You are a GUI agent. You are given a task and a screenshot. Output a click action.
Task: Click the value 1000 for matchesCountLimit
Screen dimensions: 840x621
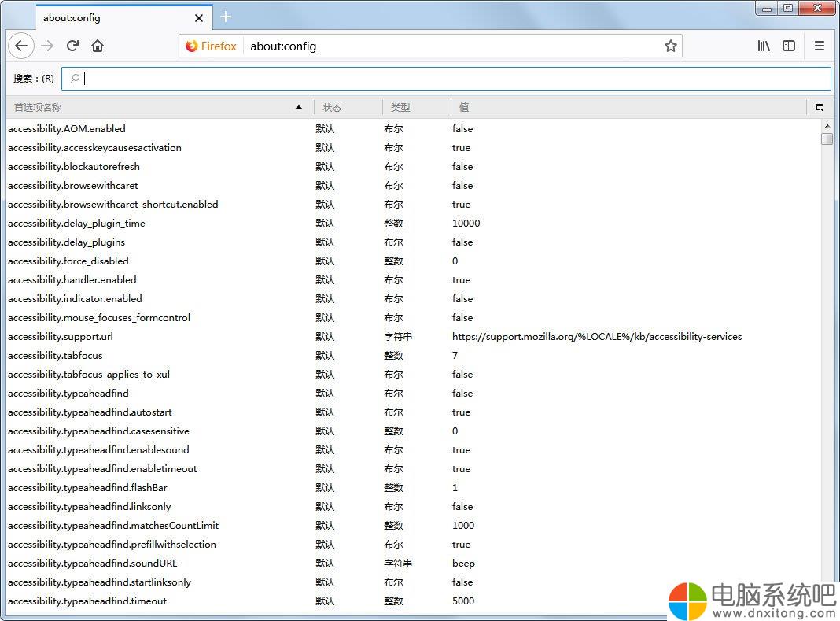(x=463, y=526)
